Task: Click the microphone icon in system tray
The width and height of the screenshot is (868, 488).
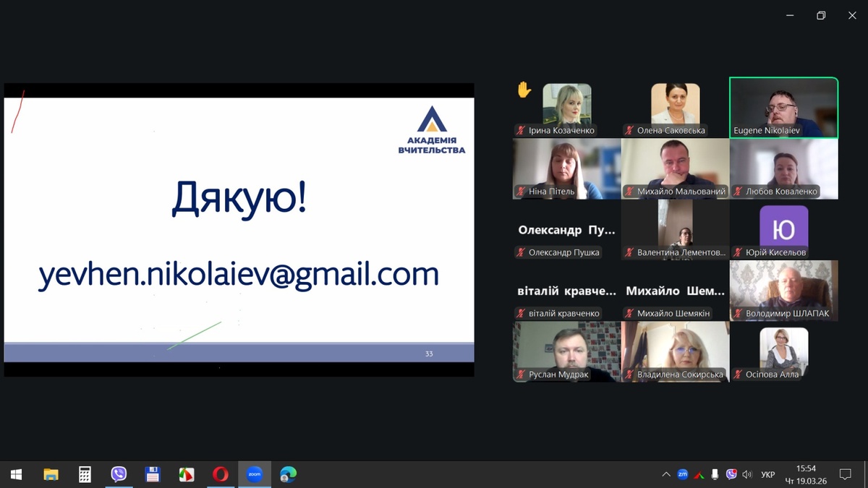Action: pos(715,474)
